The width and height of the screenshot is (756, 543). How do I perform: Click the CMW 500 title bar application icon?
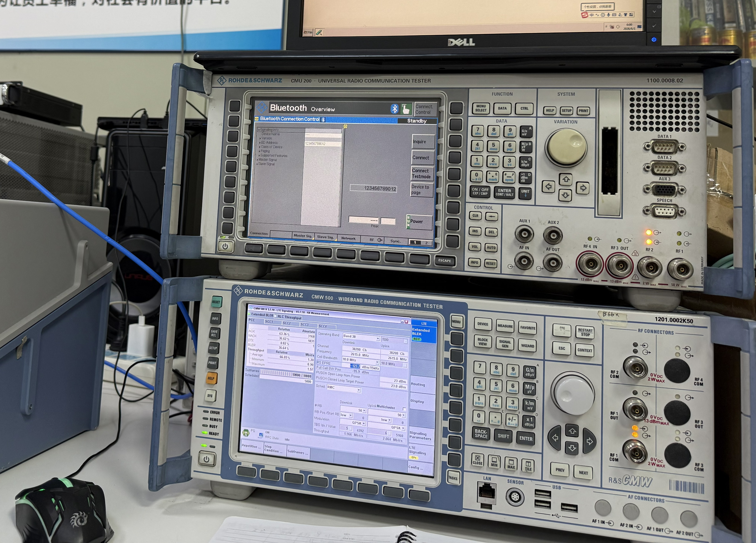pos(251,308)
